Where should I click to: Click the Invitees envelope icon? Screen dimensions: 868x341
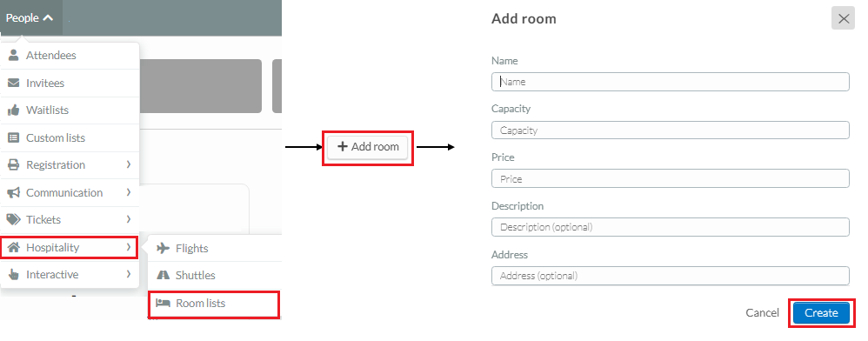click(13, 83)
